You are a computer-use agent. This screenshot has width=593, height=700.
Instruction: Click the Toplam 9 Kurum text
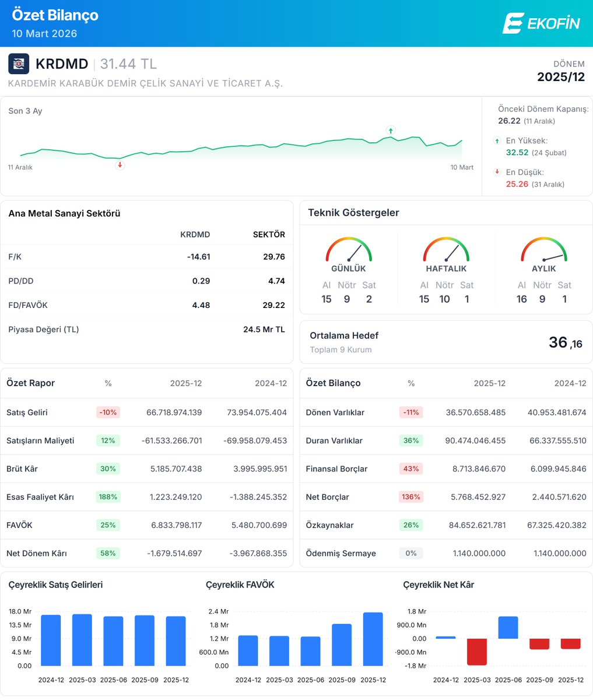(341, 350)
